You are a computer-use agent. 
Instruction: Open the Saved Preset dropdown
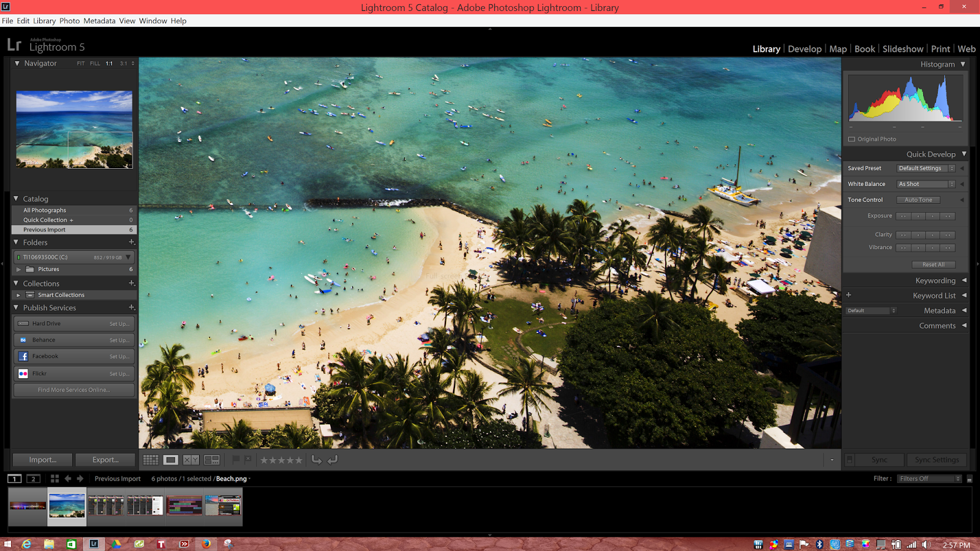point(926,168)
